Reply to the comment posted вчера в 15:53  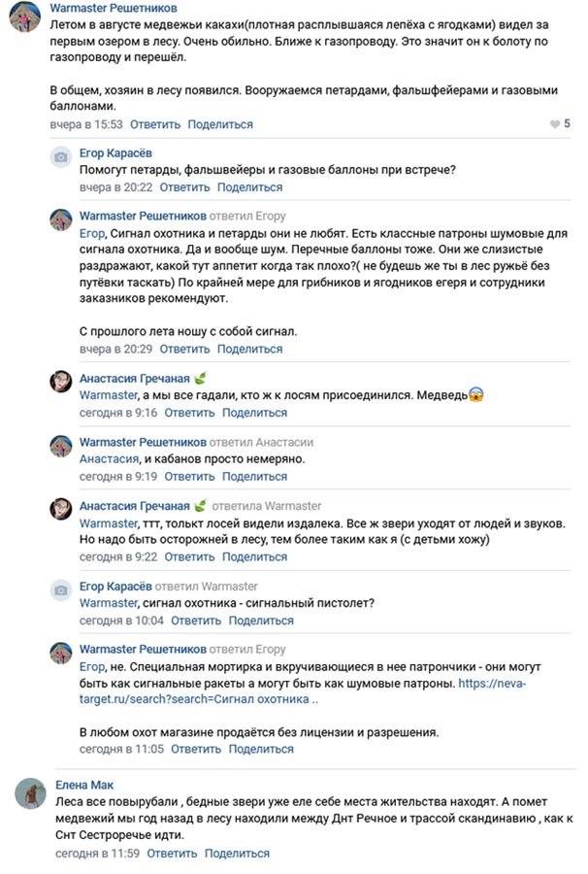[x=155, y=124]
